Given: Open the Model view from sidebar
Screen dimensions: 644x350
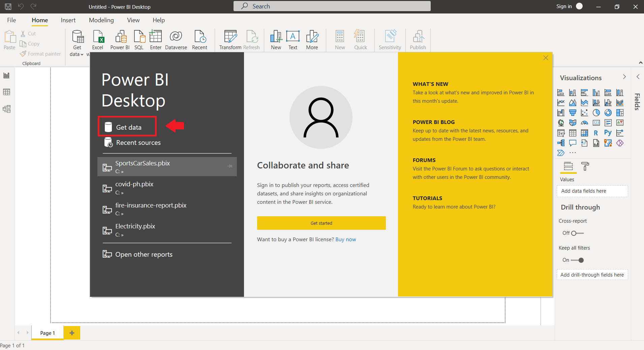Looking at the screenshot, I should [x=6, y=109].
